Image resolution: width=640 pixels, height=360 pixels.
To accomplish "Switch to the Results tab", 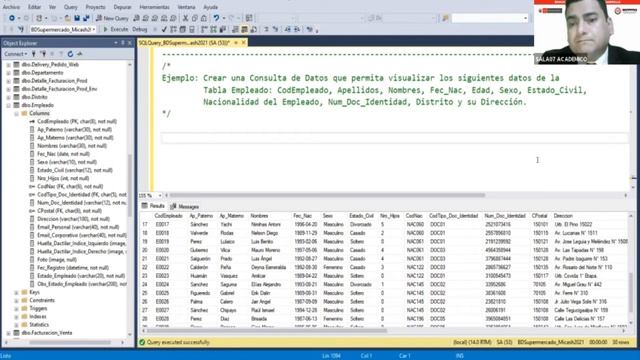I will [x=153, y=206].
